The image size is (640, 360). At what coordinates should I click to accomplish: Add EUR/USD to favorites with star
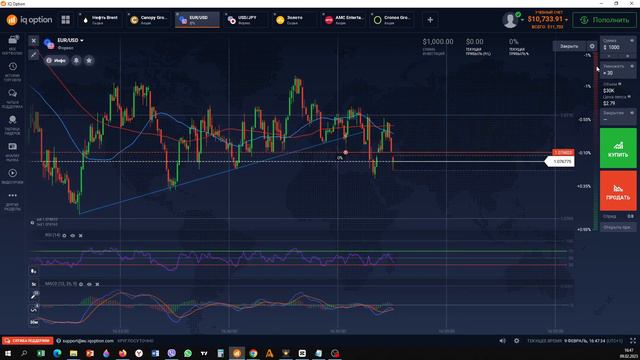(x=89, y=60)
